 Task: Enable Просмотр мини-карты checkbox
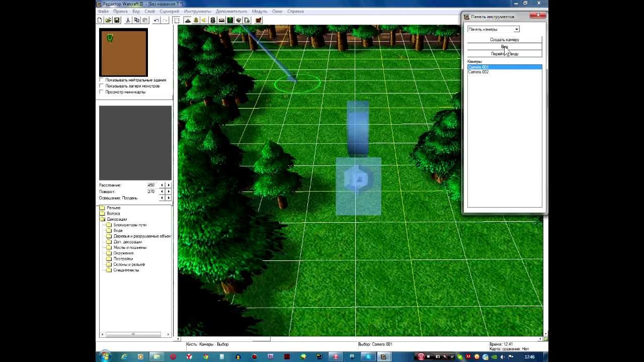coord(101,92)
